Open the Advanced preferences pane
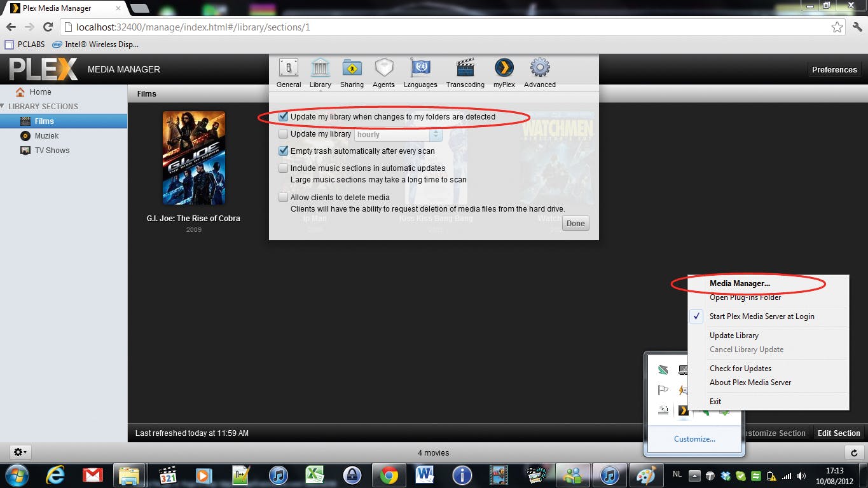 coord(540,73)
